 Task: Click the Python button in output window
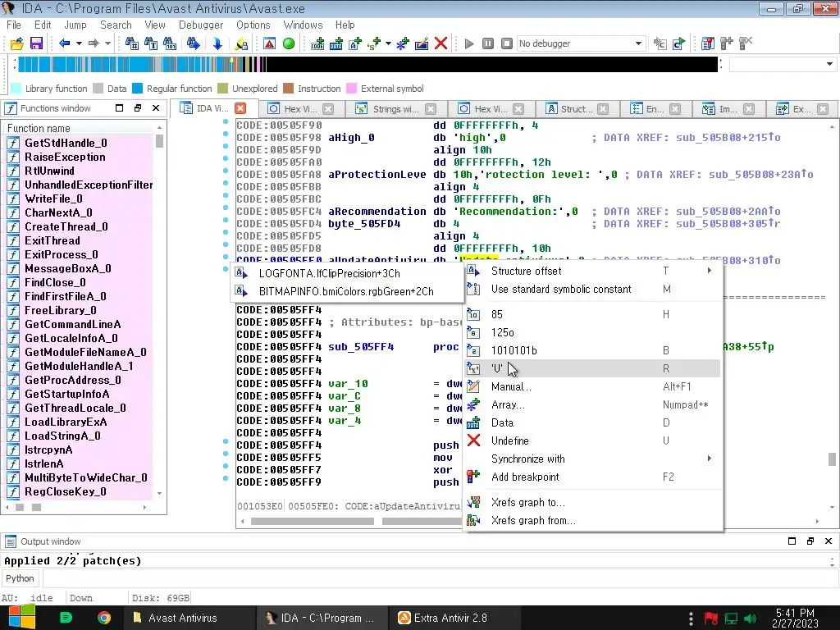21,578
